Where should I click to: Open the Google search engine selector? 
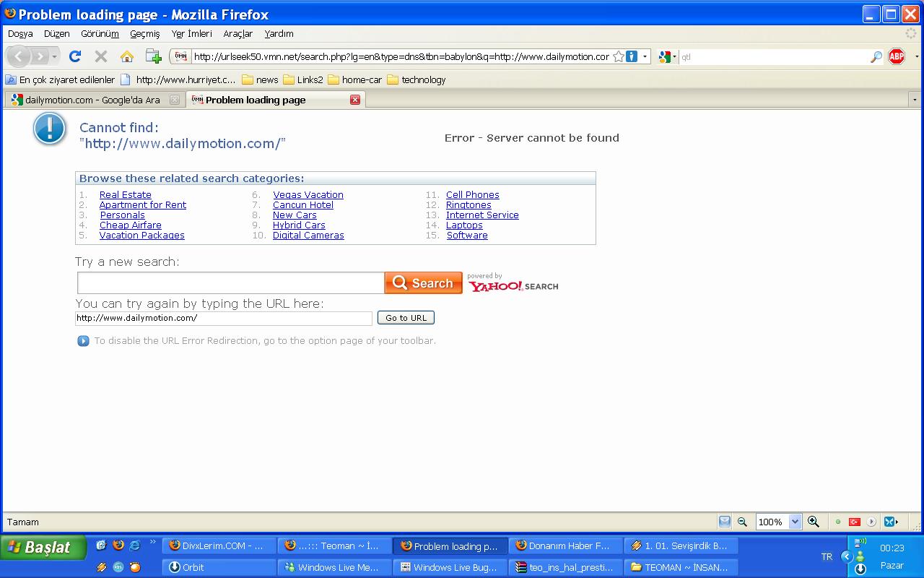click(x=668, y=56)
